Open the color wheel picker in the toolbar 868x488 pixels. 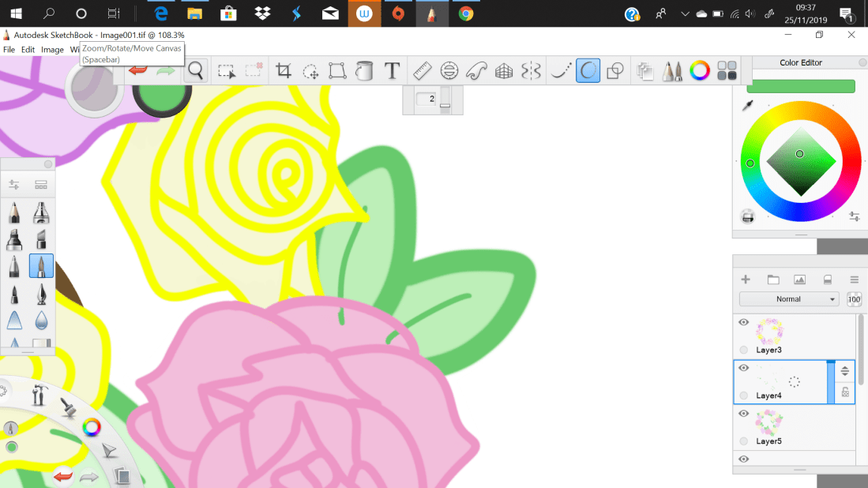pyautogui.click(x=698, y=70)
